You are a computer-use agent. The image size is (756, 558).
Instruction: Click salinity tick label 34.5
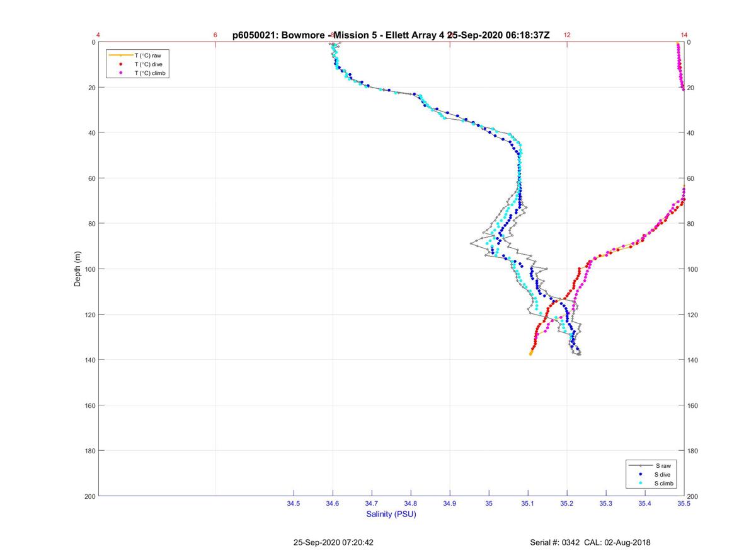point(294,504)
